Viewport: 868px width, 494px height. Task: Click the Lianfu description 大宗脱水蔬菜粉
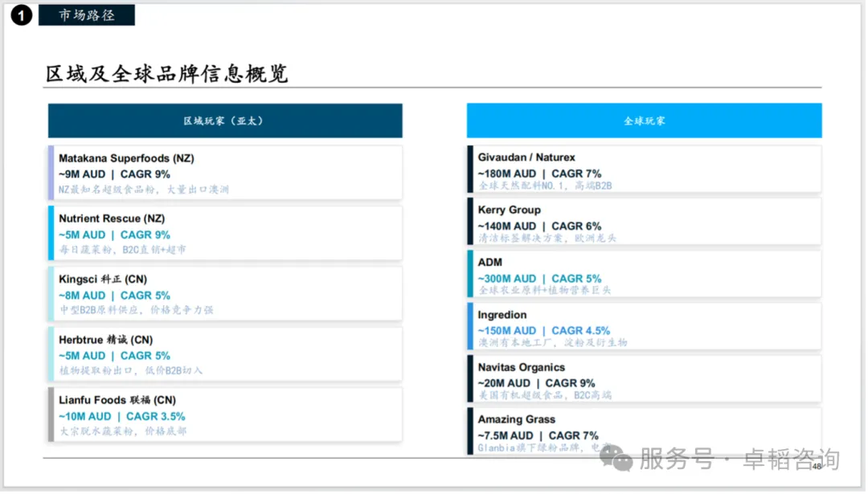pyautogui.click(x=122, y=431)
